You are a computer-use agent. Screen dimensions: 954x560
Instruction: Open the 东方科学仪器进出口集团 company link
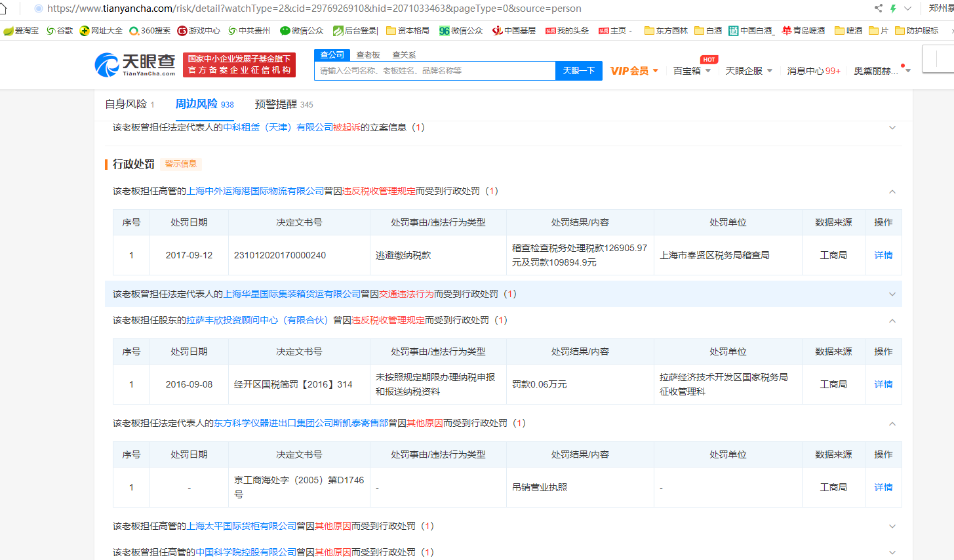click(x=301, y=423)
